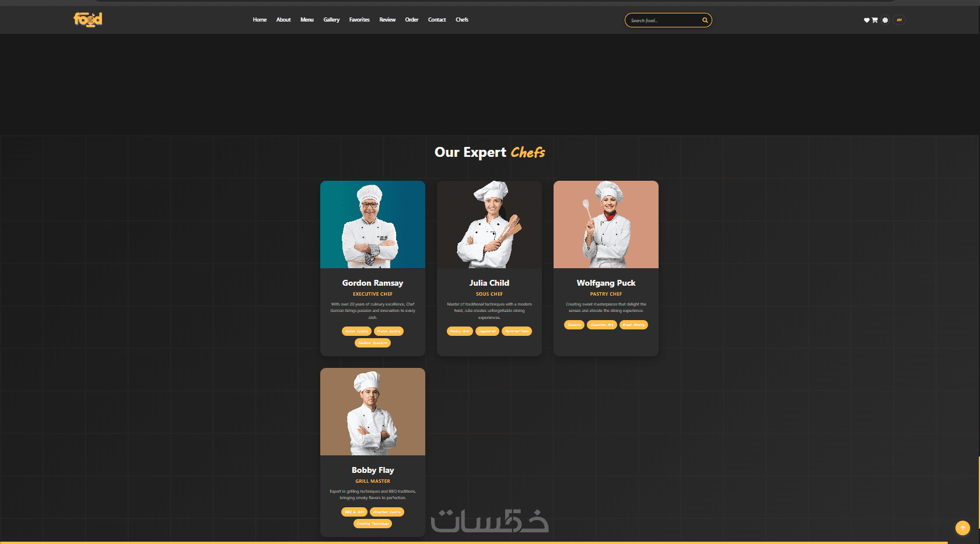Click the Vegetarian specialty tag
Viewport: 980px width, 544px height.
[487, 331]
